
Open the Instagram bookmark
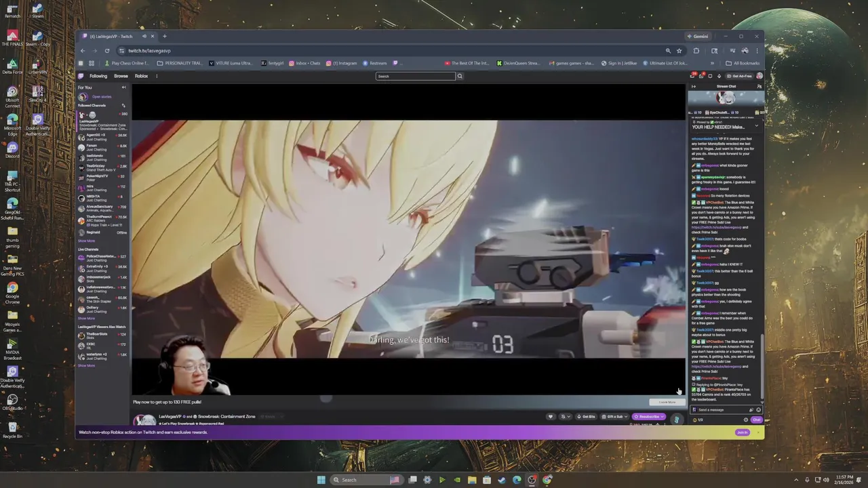(341, 63)
